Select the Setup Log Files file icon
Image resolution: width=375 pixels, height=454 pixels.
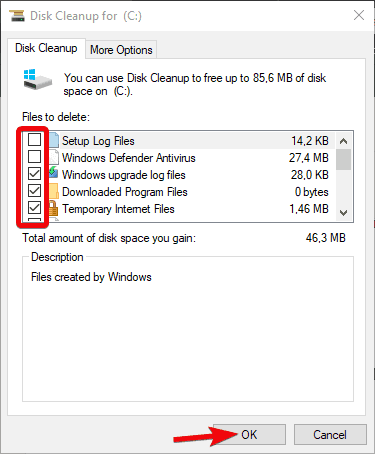[x=54, y=140]
